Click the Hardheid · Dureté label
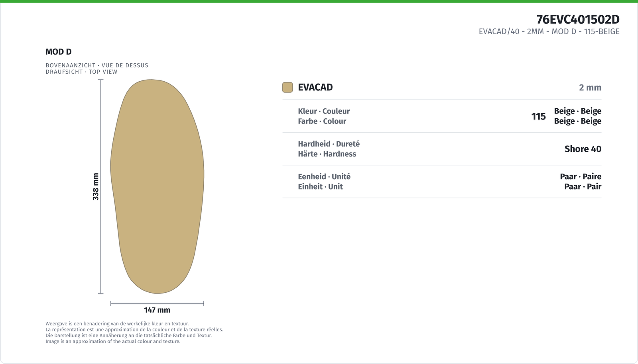Image resolution: width=638 pixels, height=364 pixels. (x=329, y=144)
